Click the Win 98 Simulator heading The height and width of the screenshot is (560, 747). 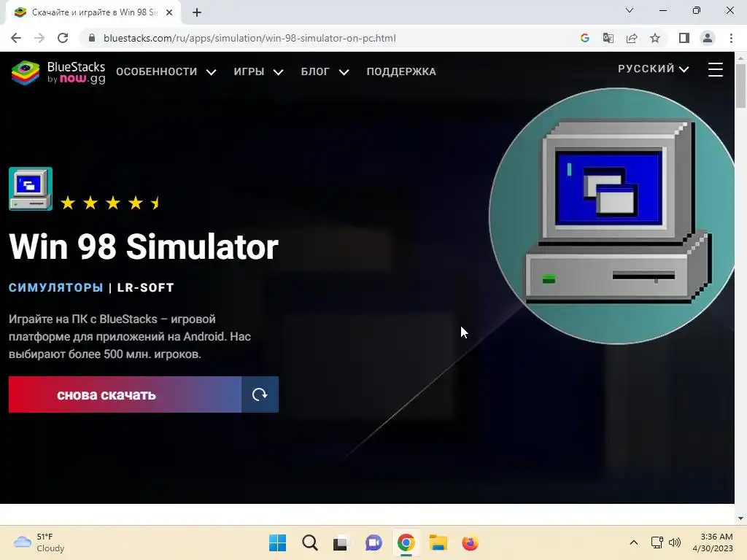click(144, 246)
